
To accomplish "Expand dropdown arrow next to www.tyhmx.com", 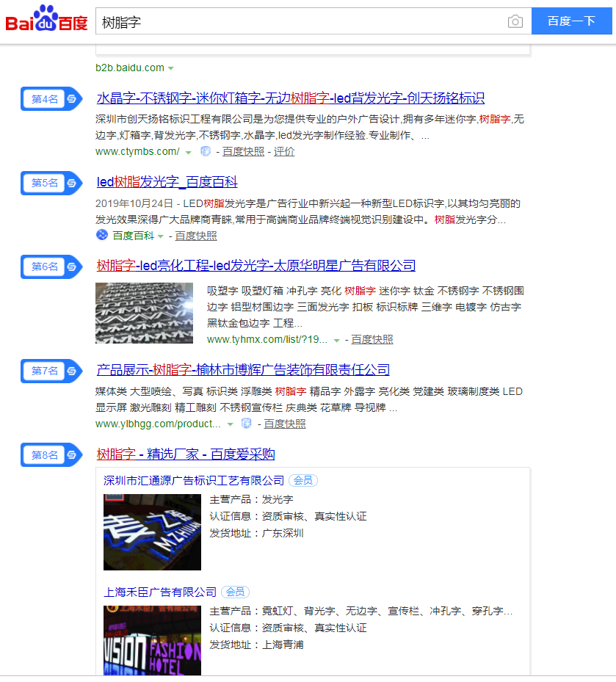I will tap(336, 340).
